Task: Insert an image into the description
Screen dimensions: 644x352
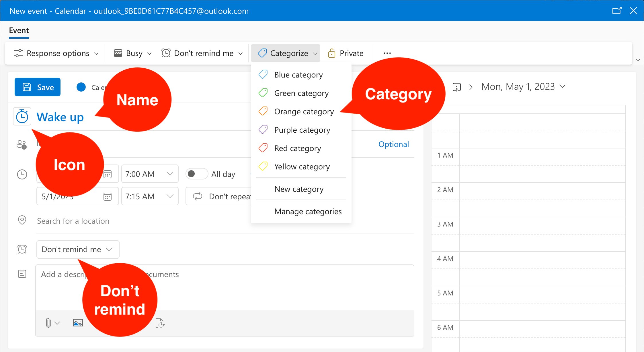Action: (78, 323)
